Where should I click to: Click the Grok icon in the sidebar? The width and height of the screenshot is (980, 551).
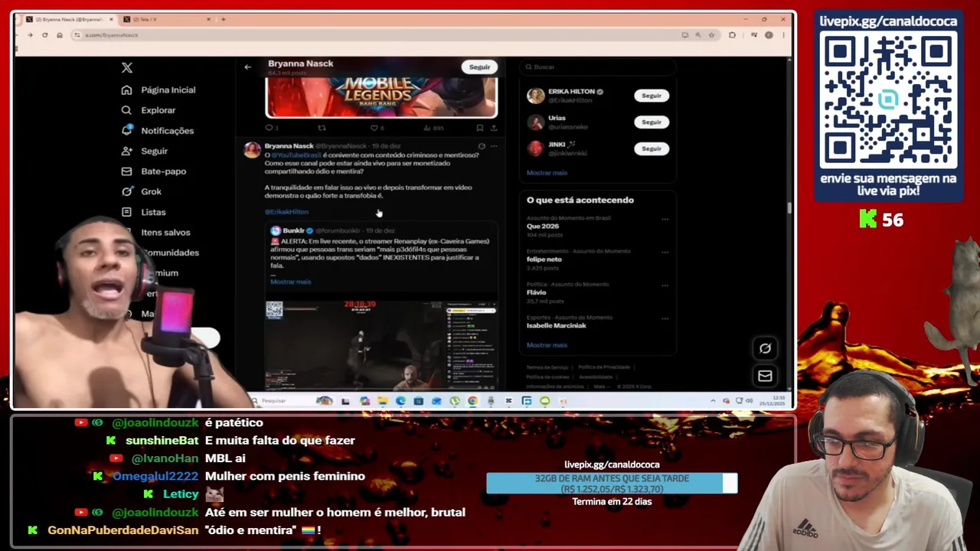[x=126, y=191]
